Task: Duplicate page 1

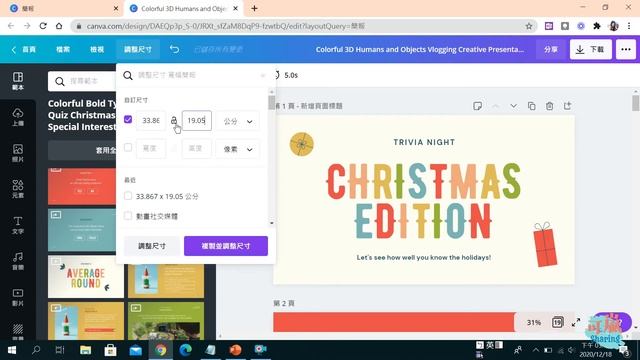Action: click(x=531, y=106)
